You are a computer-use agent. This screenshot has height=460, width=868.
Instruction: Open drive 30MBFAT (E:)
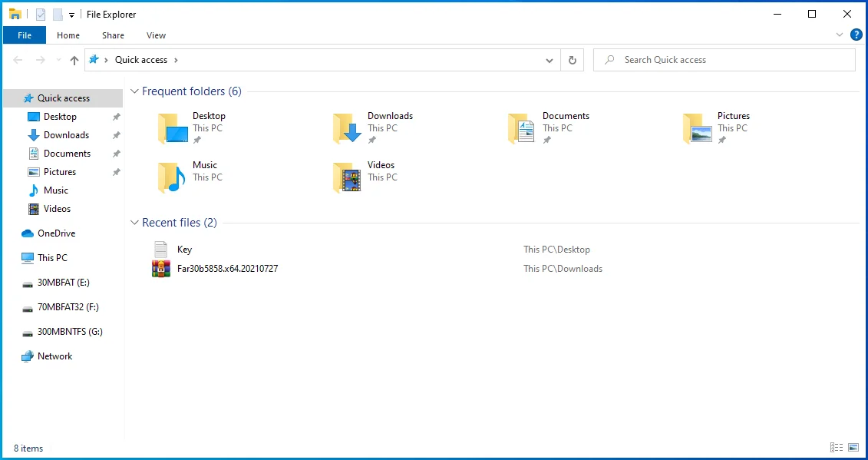(x=63, y=282)
